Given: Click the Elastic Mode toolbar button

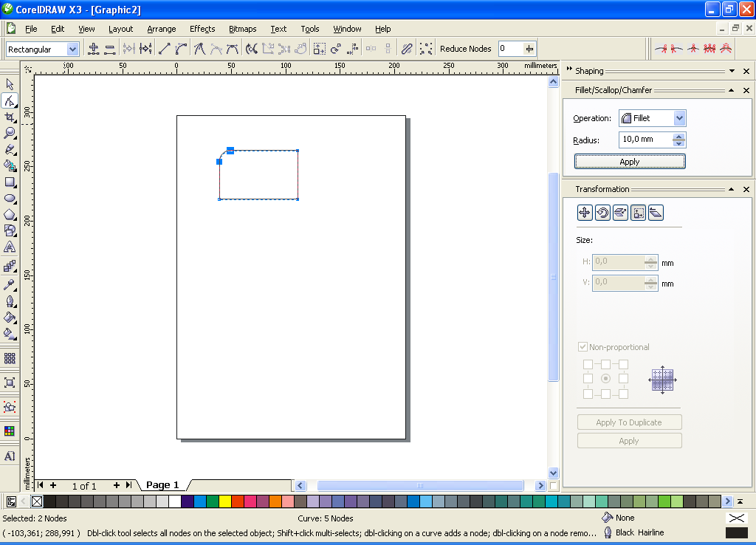Looking at the screenshot, I should 407,49.
